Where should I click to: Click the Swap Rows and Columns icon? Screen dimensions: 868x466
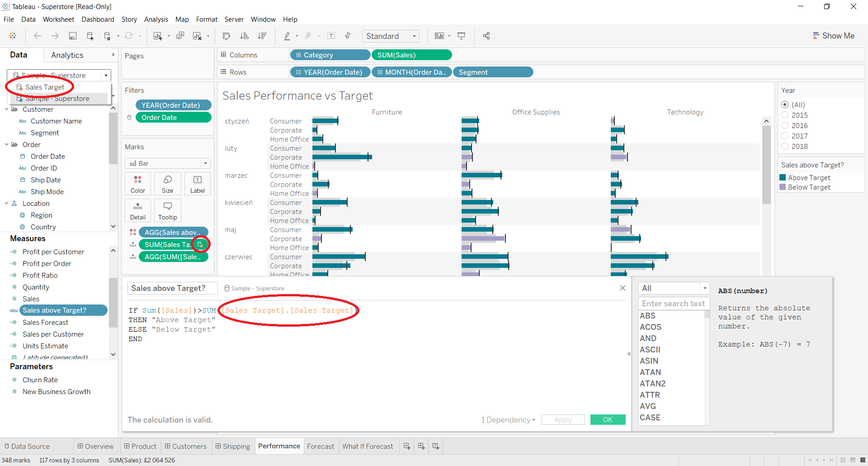[x=226, y=36]
